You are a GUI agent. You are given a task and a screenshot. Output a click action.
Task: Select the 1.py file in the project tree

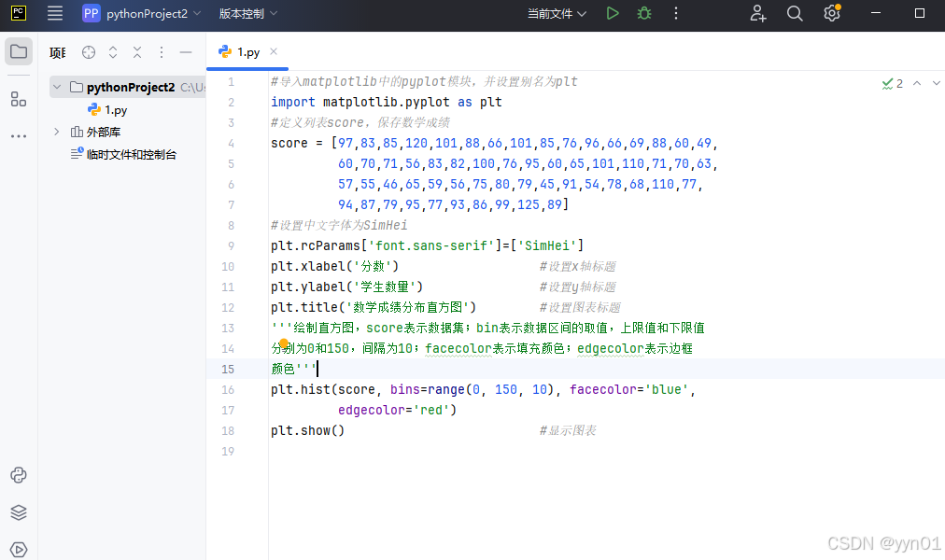pos(116,109)
